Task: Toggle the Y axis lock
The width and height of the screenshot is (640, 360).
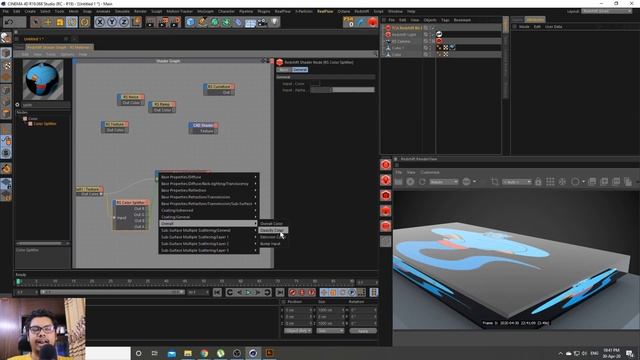Action: (x=112, y=22)
